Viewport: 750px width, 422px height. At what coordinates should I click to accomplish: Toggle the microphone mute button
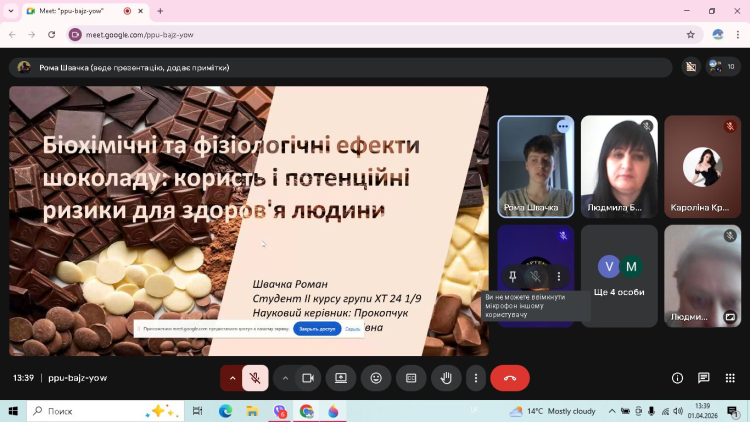click(255, 378)
